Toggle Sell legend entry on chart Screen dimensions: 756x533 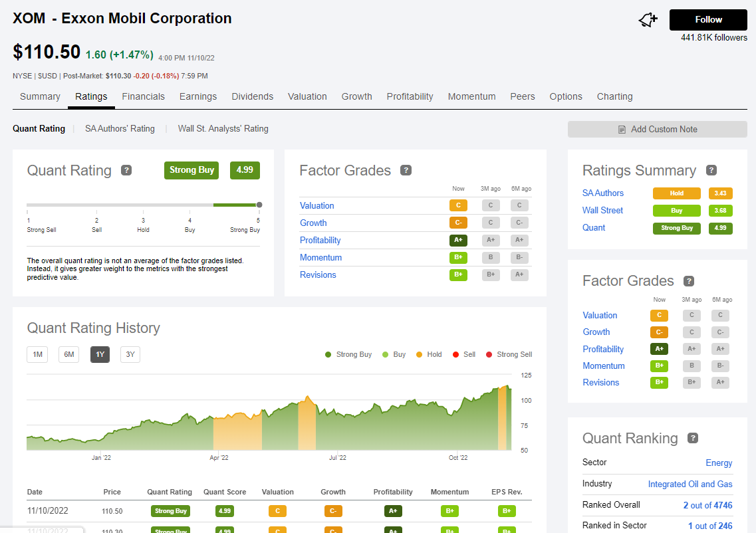coord(464,354)
